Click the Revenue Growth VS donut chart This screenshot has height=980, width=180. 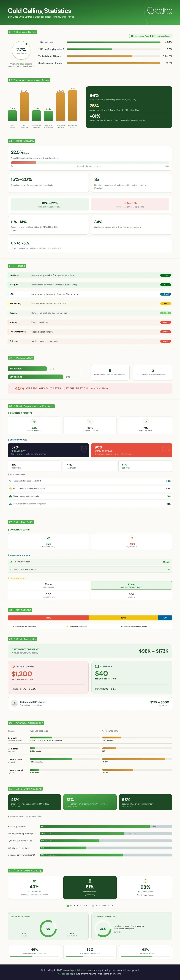[x=48, y=929]
